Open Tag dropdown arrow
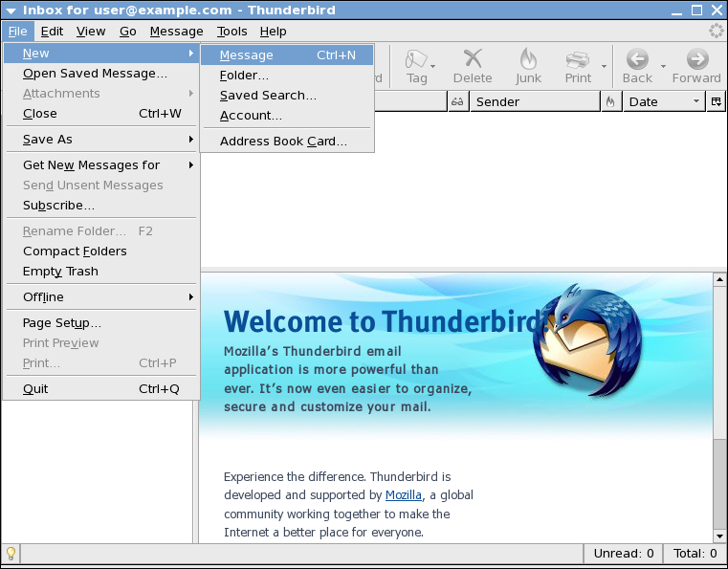 tap(432, 66)
